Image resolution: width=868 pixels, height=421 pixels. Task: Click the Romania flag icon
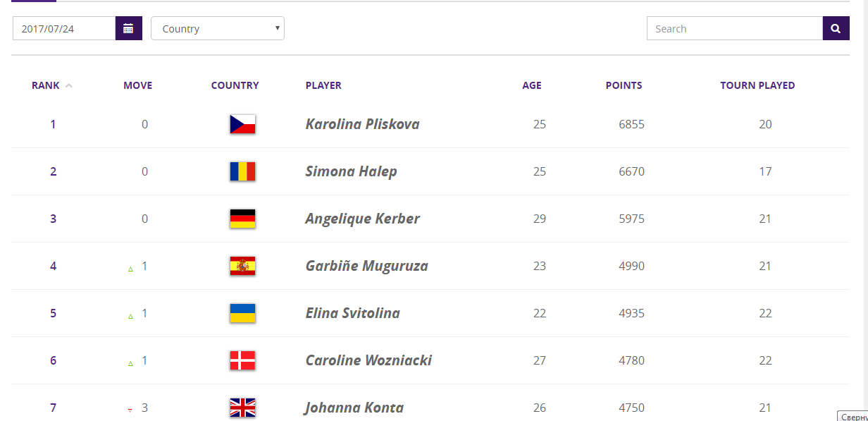point(242,171)
